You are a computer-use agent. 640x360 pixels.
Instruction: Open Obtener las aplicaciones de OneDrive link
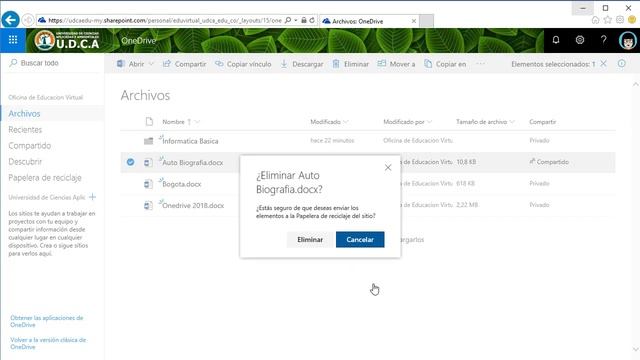tap(47, 321)
